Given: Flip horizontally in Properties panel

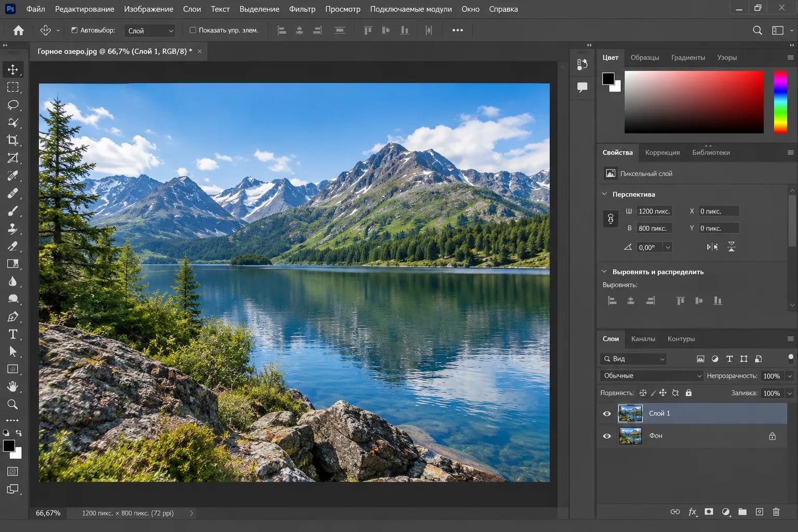Looking at the screenshot, I should click(712, 247).
